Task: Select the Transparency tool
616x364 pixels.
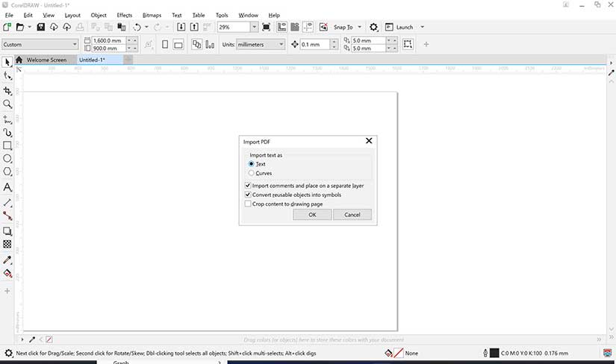Action: tap(7, 244)
